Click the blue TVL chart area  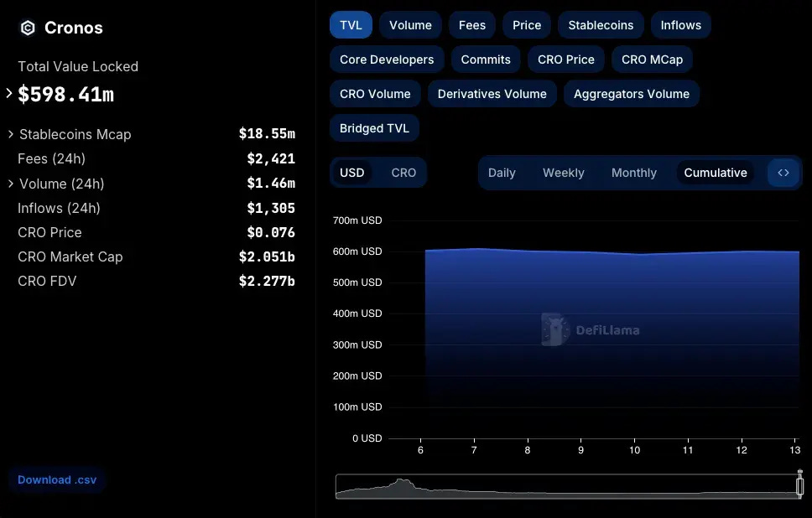click(x=612, y=344)
